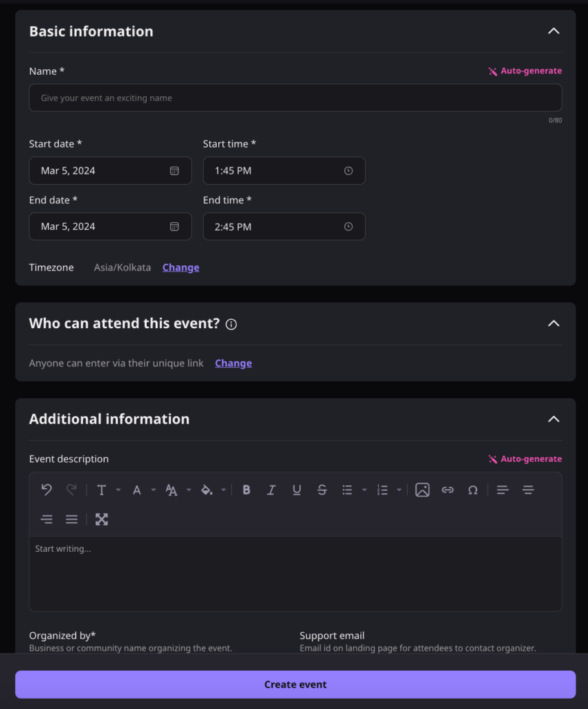Toggle bold formatting in description editor
The image size is (588, 709).
(x=246, y=490)
